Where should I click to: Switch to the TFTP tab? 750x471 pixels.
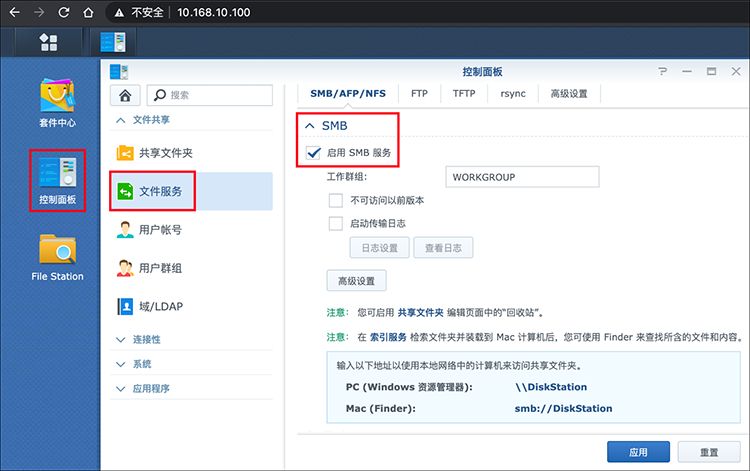(464, 94)
